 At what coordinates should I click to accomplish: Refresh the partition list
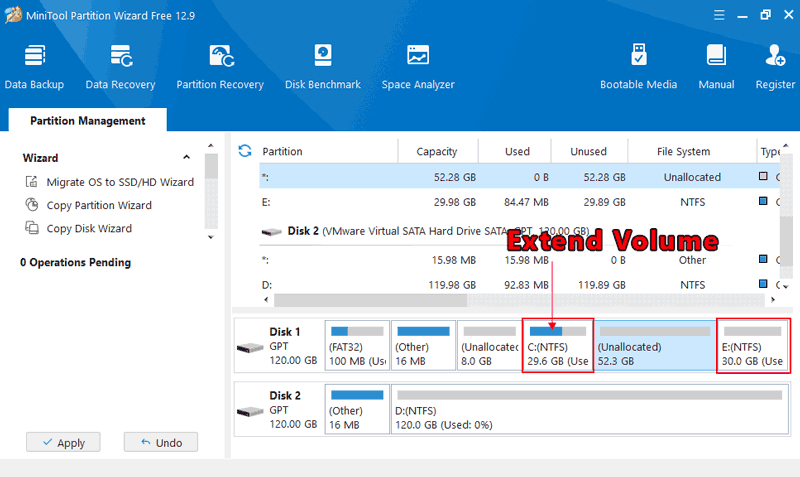pyautogui.click(x=245, y=151)
